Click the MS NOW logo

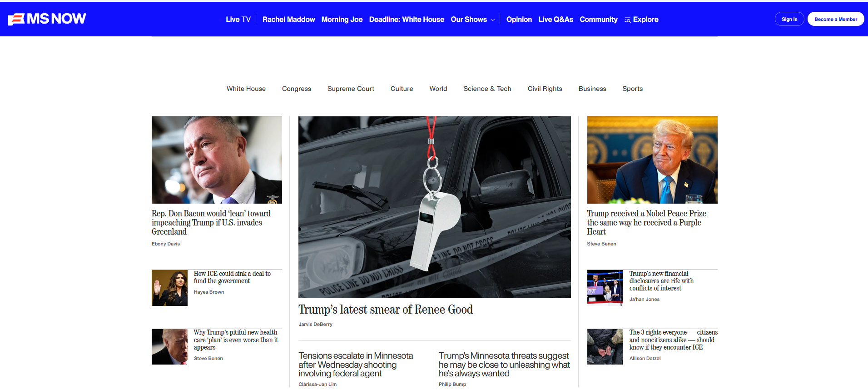[x=47, y=19]
